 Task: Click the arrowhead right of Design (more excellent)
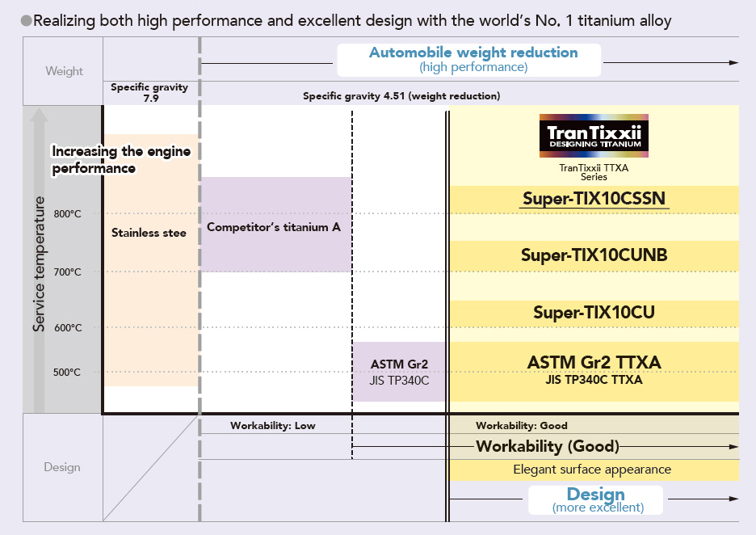(x=733, y=499)
